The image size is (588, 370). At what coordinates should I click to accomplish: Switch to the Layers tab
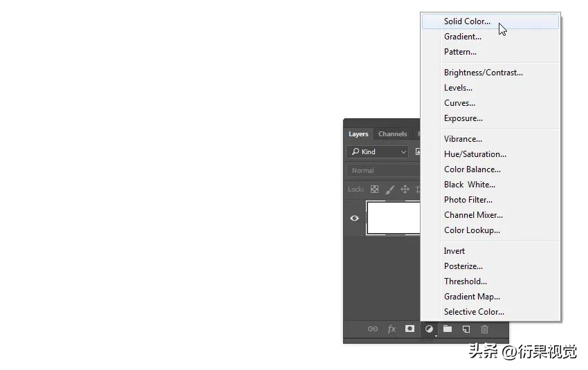tap(358, 134)
